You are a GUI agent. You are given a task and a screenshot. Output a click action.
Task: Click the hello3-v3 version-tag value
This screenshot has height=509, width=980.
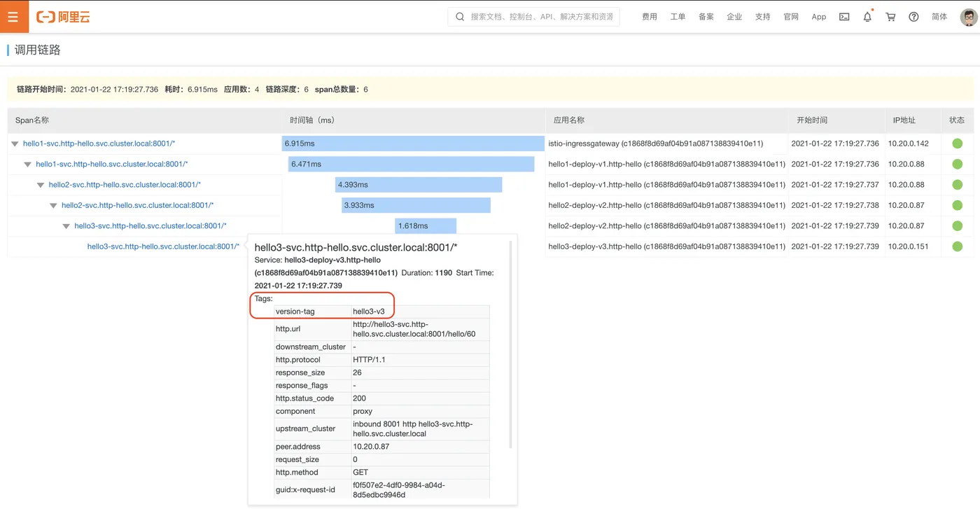(369, 312)
